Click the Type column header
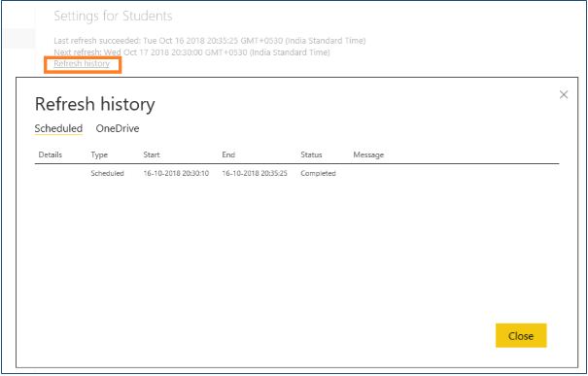588x376 pixels. click(99, 154)
